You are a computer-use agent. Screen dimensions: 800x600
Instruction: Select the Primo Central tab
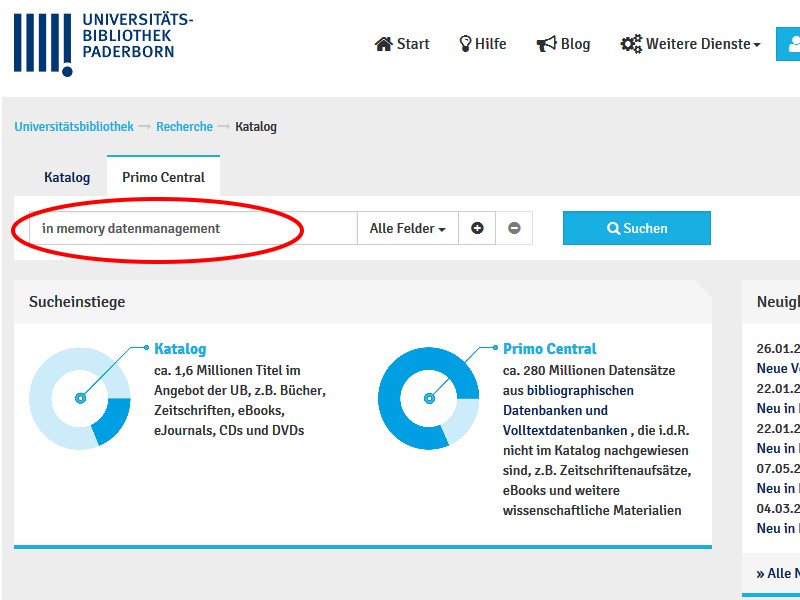(163, 177)
